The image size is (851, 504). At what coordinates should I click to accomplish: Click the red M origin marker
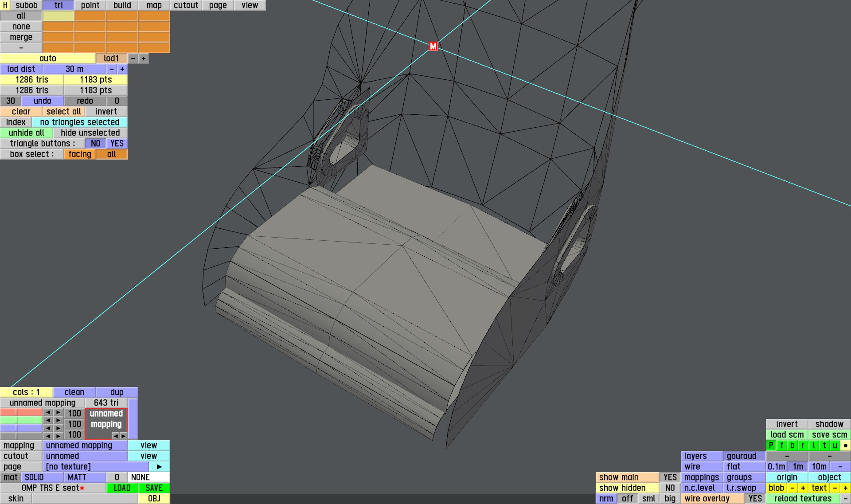[433, 46]
